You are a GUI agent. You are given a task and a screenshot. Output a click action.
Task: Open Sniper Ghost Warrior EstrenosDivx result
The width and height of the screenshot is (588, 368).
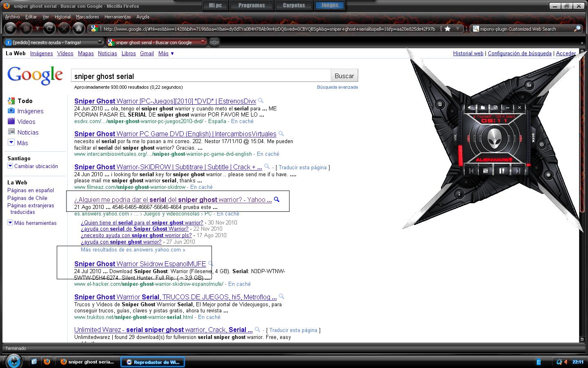coord(165,101)
